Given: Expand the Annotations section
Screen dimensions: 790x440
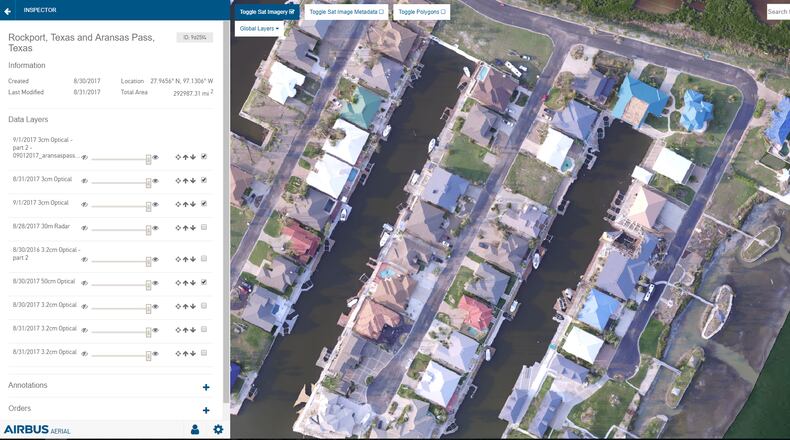Looking at the screenshot, I should click(x=206, y=387).
